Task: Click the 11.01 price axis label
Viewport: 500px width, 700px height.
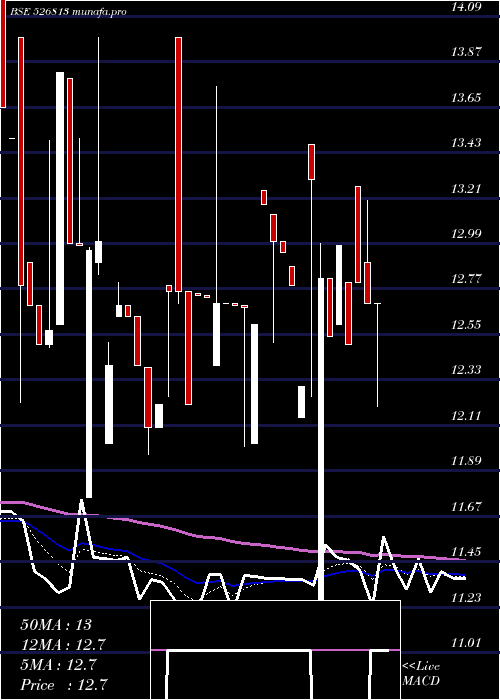Action: pos(467,643)
